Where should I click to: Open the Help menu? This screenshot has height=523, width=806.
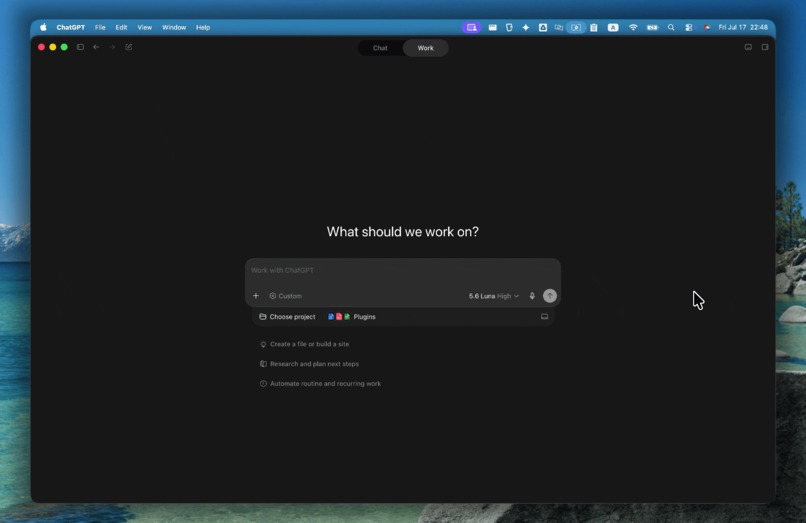(x=203, y=27)
